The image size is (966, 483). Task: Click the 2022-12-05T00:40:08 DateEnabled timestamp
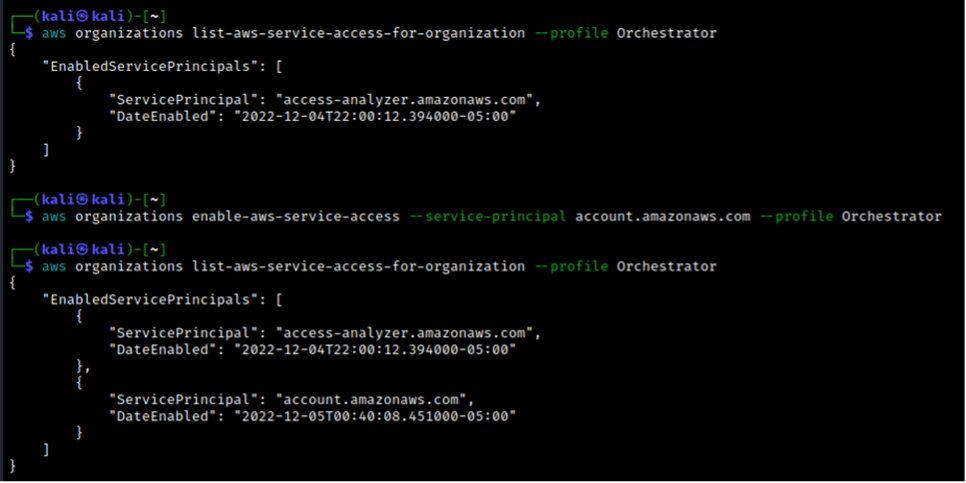click(x=374, y=415)
